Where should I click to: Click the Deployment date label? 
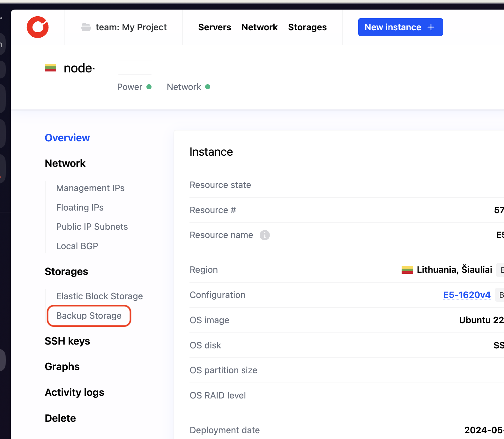coord(225,430)
